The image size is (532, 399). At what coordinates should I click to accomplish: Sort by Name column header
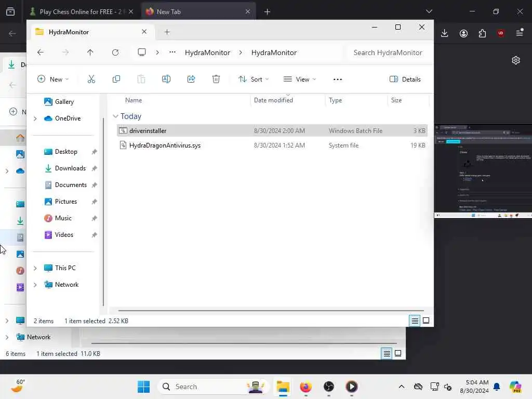(x=134, y=100)
